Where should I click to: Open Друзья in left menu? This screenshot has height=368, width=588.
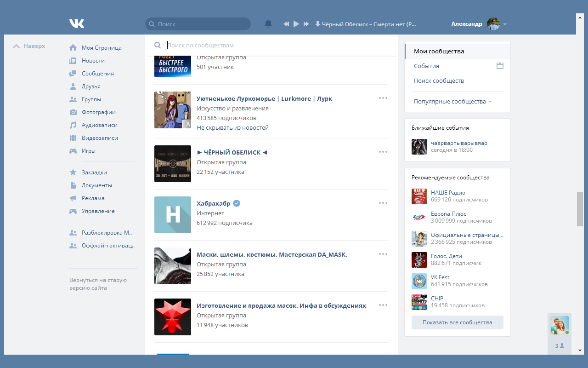tap(91, 86)
